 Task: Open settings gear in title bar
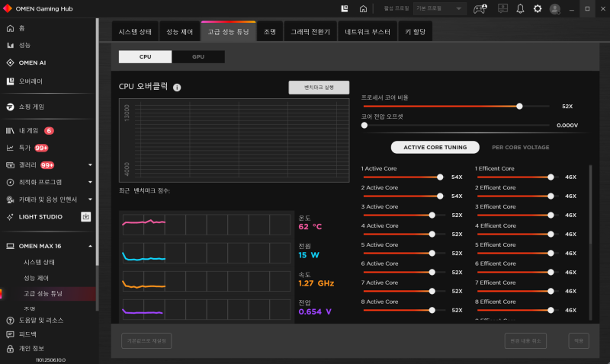[x=538, y=8]
